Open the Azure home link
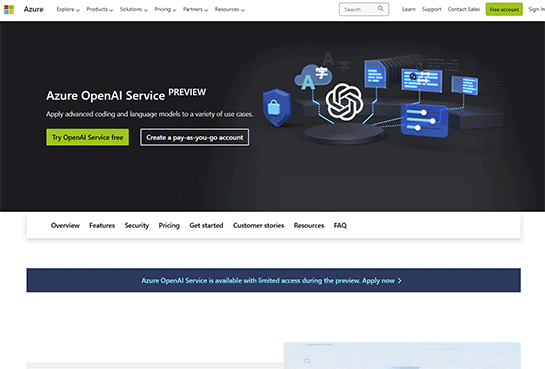Screen dimensions: 545x369 click(x=33, y=9)
